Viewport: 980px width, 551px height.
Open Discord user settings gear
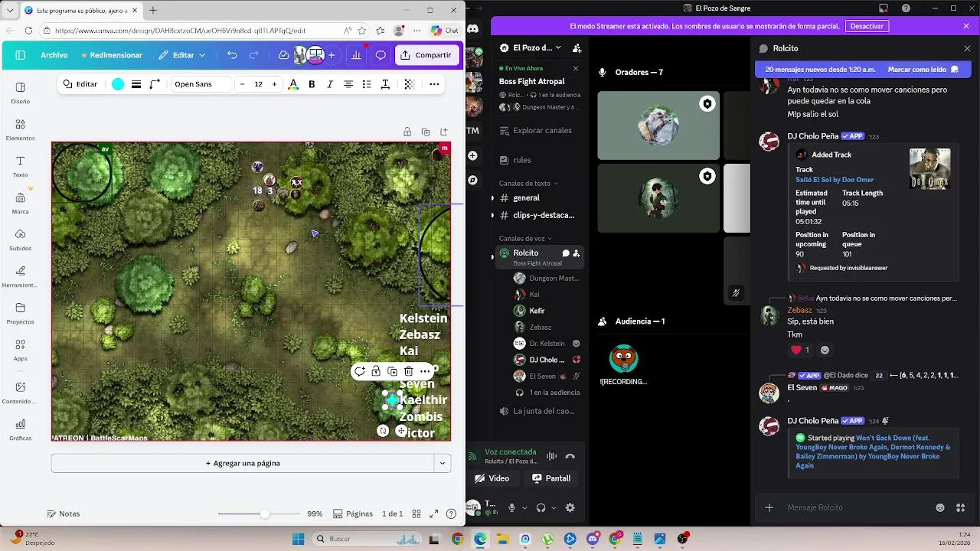tap(570, 507)
